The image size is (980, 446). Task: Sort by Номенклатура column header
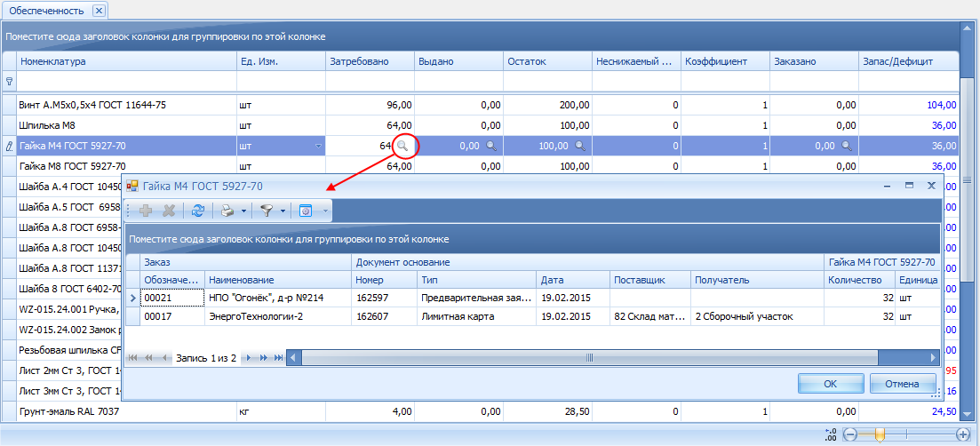(x=127, y=62)
